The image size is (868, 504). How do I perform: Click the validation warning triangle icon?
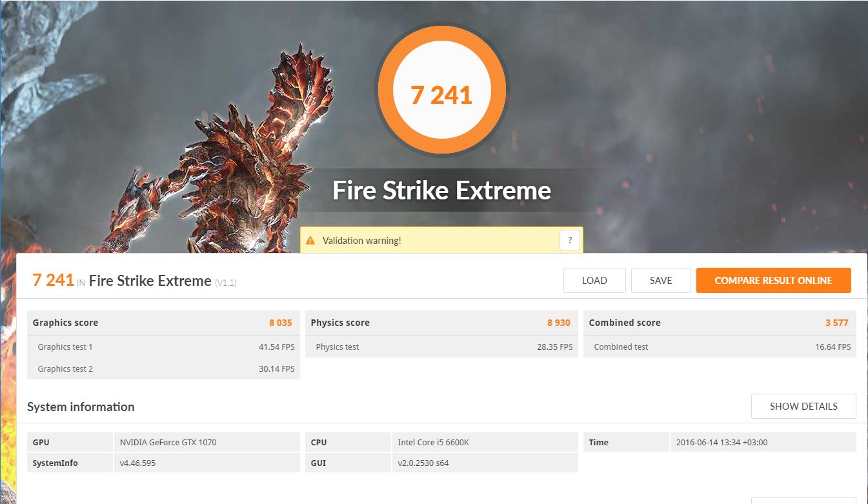click(310, 241)
